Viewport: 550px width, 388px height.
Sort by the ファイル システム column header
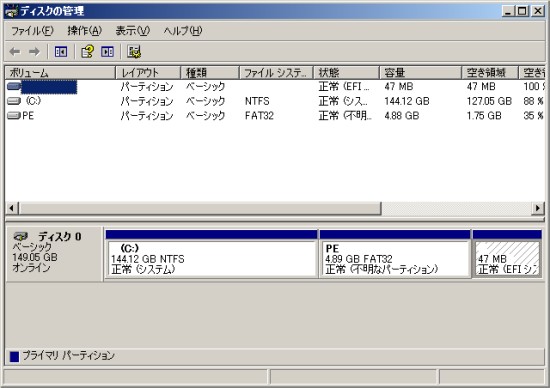click(x=276, y=73)
